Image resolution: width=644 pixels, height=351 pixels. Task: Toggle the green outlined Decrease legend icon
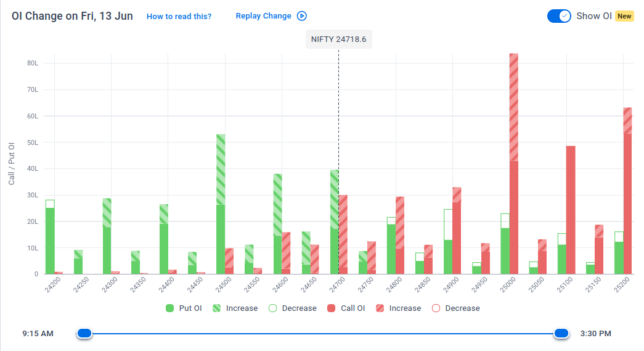[x=272, y=308]
